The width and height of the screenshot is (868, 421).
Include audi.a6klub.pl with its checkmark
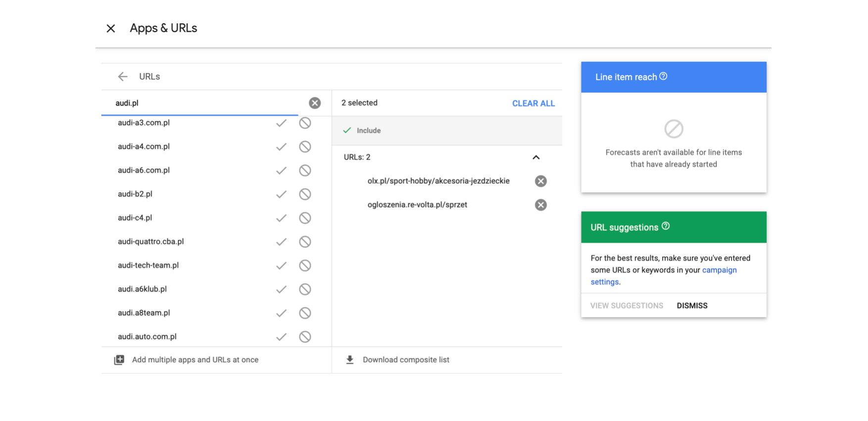coord(281,289)
